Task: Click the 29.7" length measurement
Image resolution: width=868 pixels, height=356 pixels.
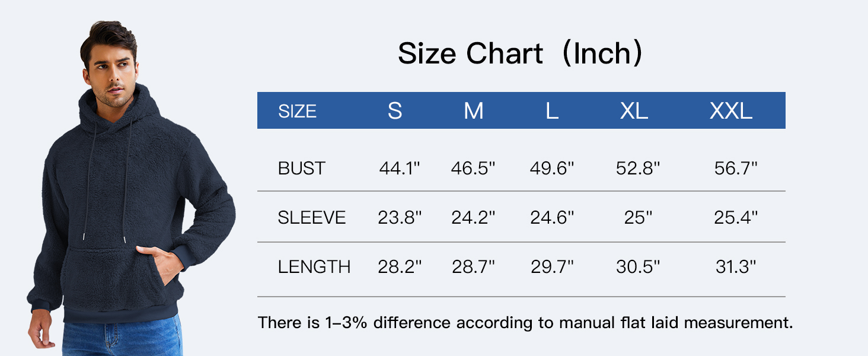Action: [x=552, y=267]
